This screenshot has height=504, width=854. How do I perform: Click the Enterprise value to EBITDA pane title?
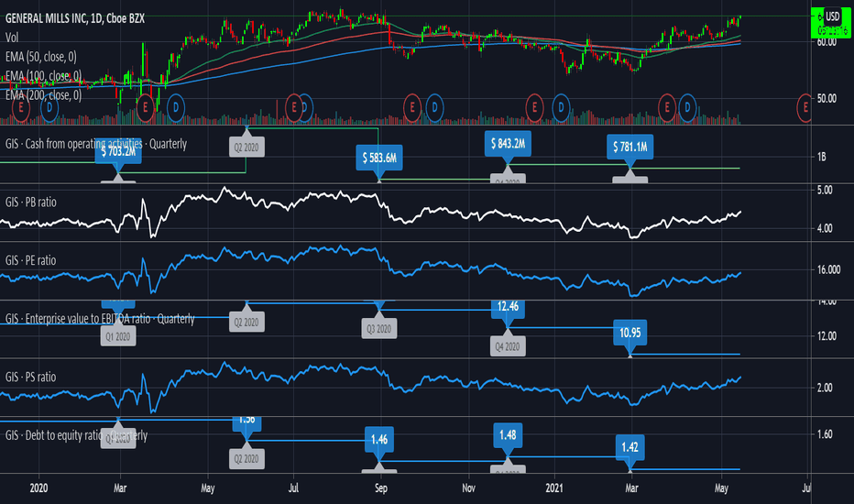100,319
